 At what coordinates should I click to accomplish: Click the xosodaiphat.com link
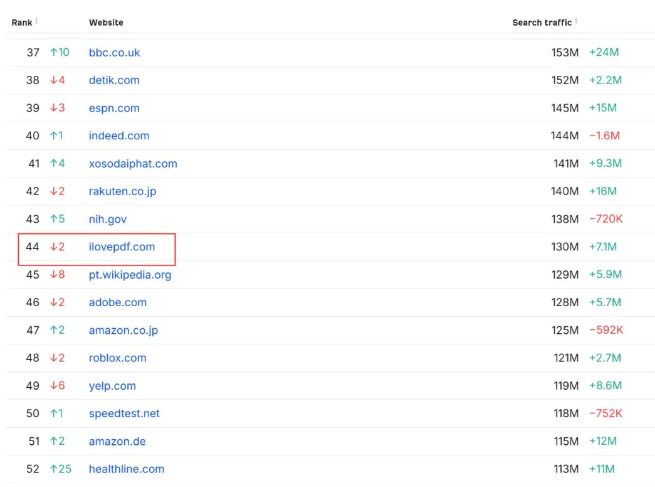[x=133, y=164]
